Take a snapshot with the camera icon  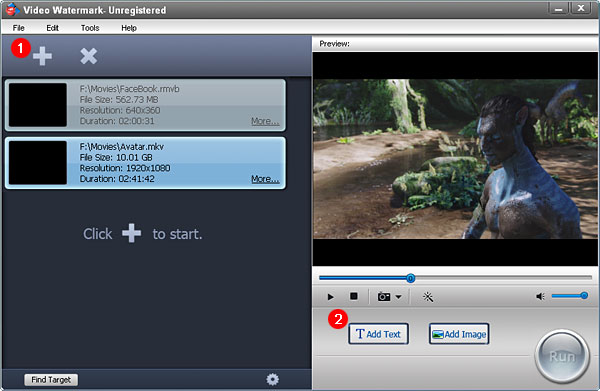click(384, 297)
